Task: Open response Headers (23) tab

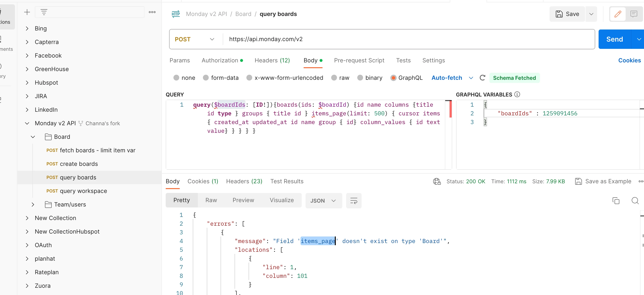Action: point(244,181)
